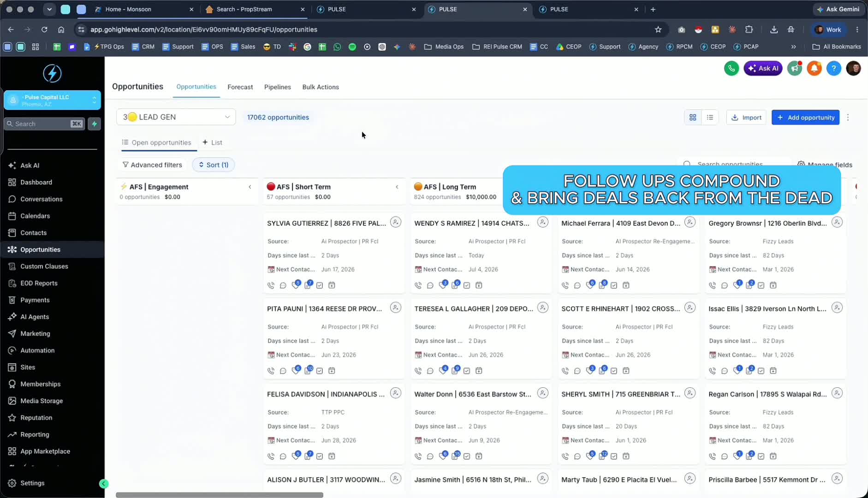Click the sidebar Search field
This screenshot has width=868, height=498.
click(x=44, y=124)
